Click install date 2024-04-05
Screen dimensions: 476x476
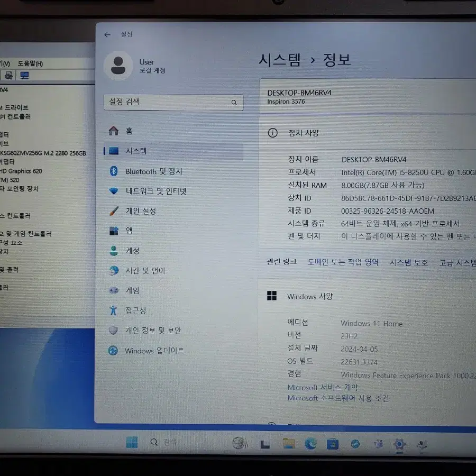[x=359, y=349]
